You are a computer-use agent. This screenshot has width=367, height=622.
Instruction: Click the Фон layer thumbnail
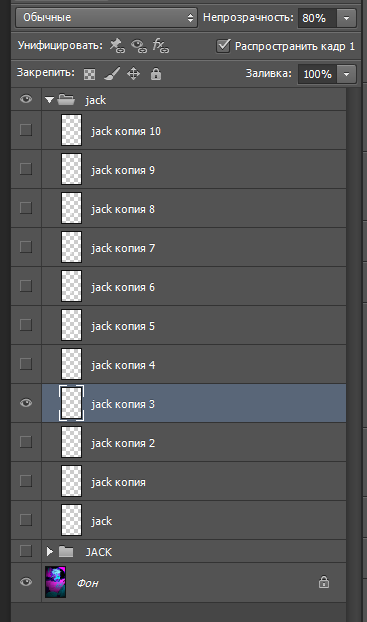pos(56,582)
